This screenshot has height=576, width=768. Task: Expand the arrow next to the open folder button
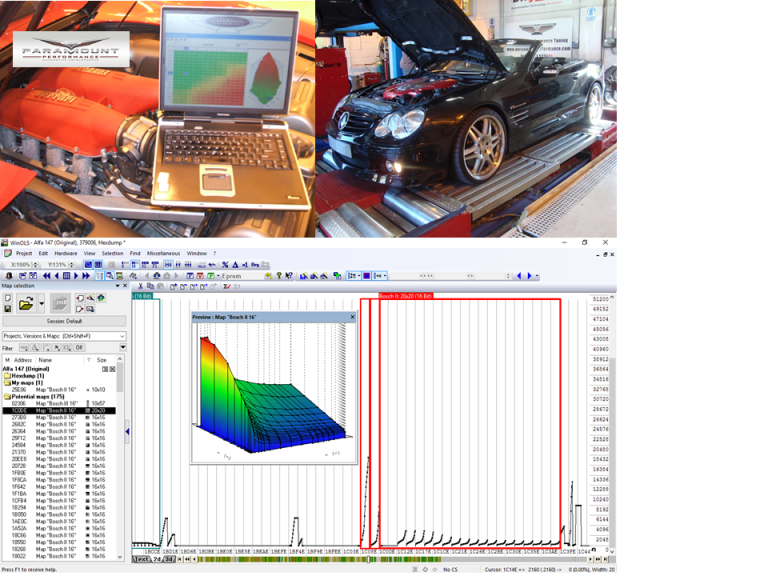point(40,302)
